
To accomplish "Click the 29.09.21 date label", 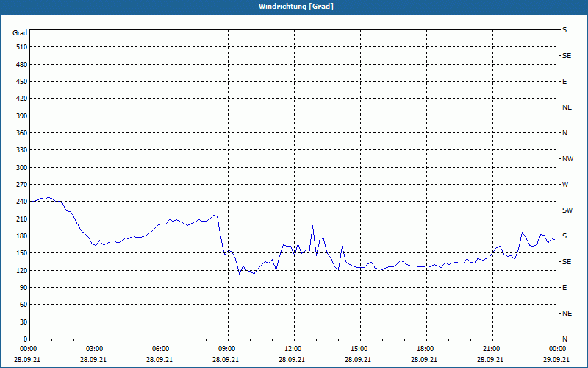I will click(x=557, y=359).
